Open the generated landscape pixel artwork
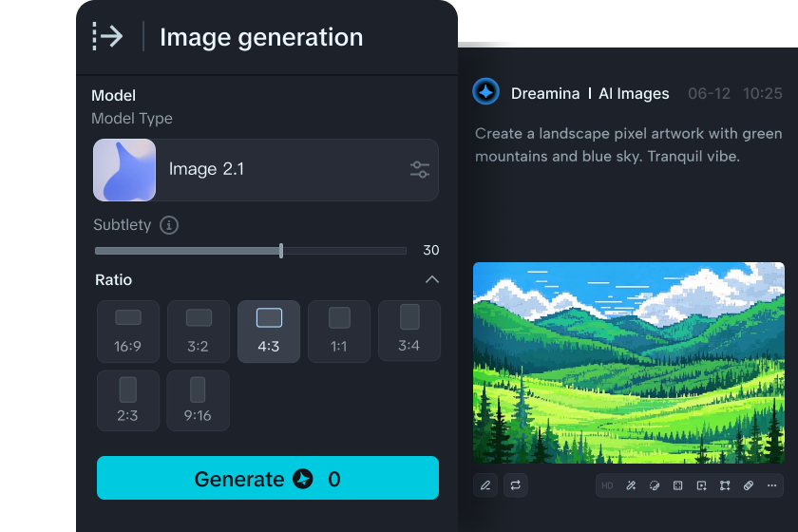 point(629,363)
